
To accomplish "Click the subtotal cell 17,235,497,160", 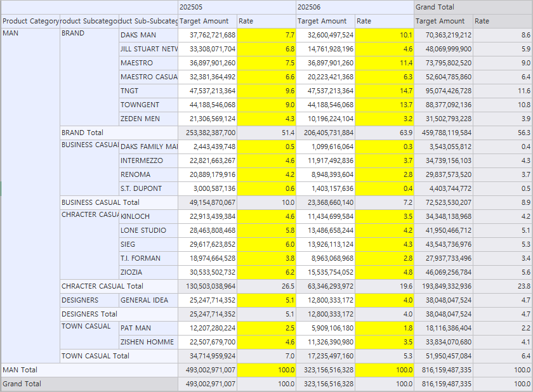I will [326, 356].
